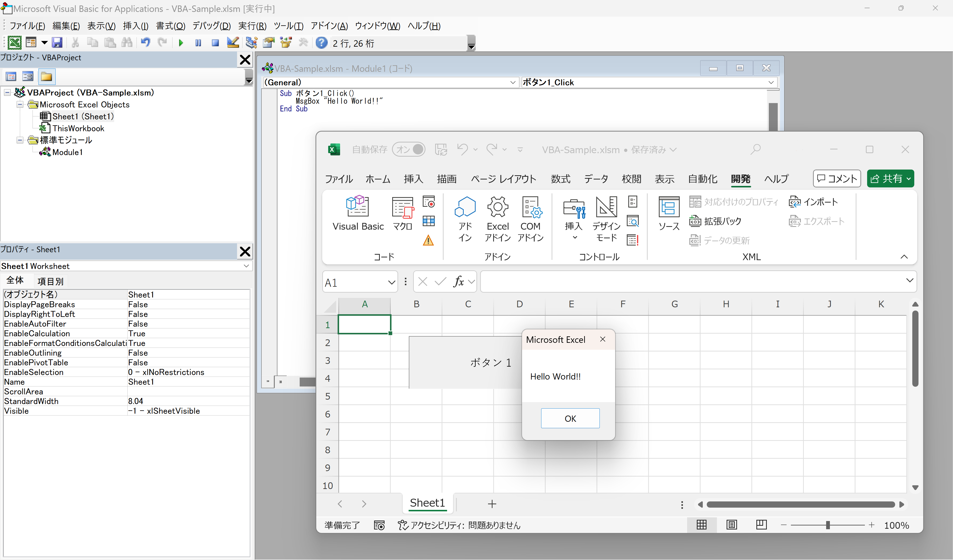Run the macro with the green play icon
The height and width of the screenshot is (560, 953).
point(181,43)
